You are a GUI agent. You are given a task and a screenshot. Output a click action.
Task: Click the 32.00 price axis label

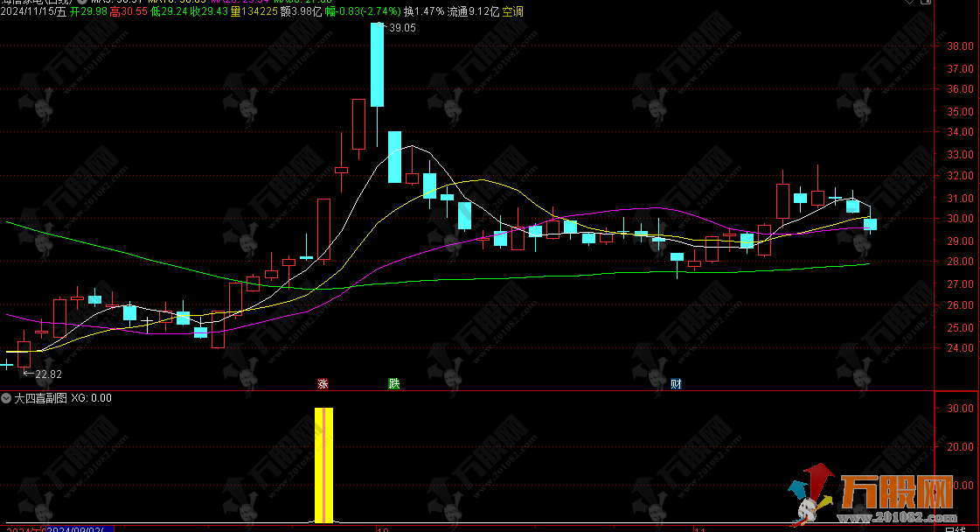961,176
